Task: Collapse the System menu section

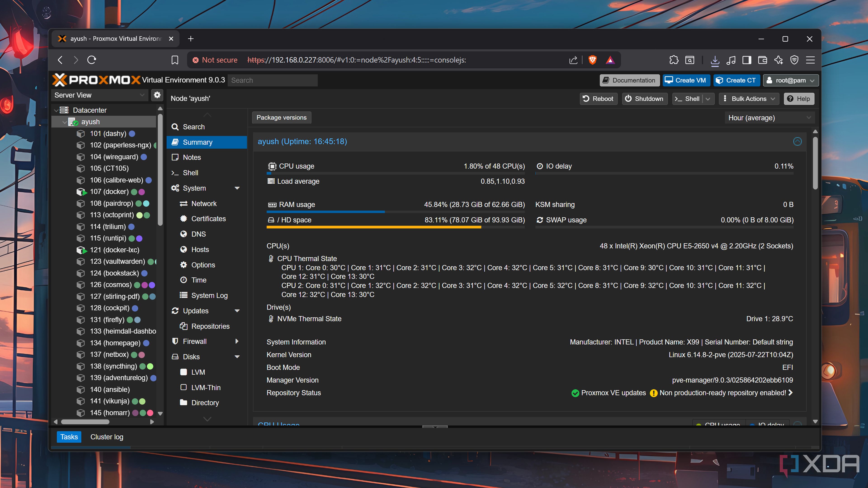Action: [237, 188]
